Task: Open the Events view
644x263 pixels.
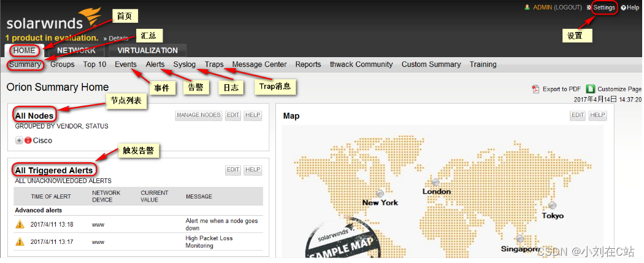Action: coord(126,64)
